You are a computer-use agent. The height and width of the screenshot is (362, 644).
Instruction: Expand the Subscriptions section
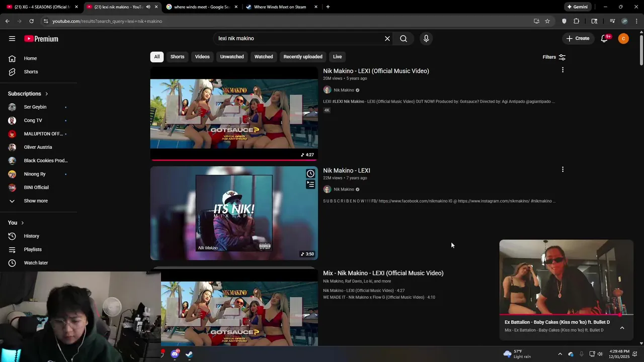28,94
